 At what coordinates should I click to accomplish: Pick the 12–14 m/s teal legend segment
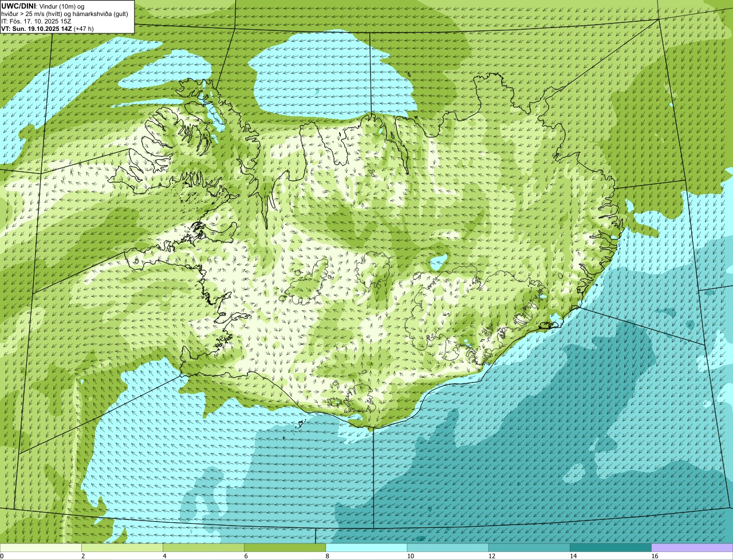click(x=529, y=547)
